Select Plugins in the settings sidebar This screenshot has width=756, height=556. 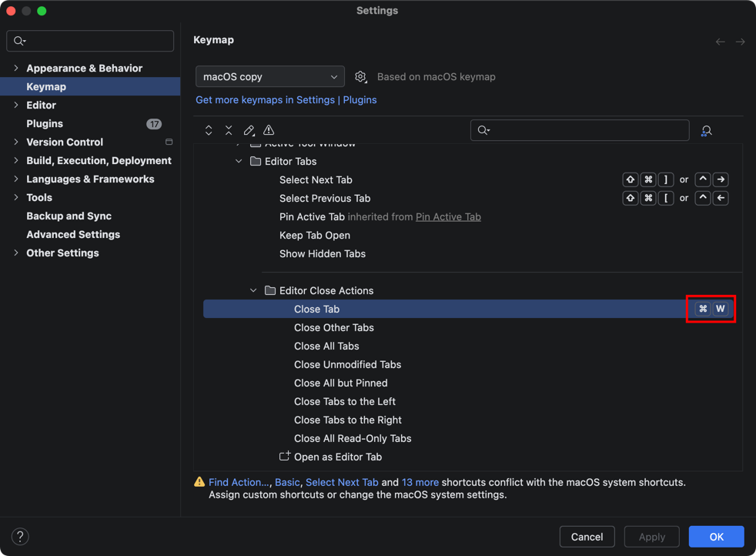(x=45, y=123)
